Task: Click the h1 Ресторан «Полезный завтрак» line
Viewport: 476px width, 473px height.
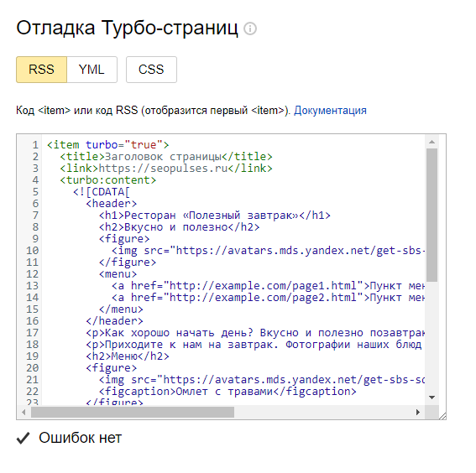Action: coord(215,216)
